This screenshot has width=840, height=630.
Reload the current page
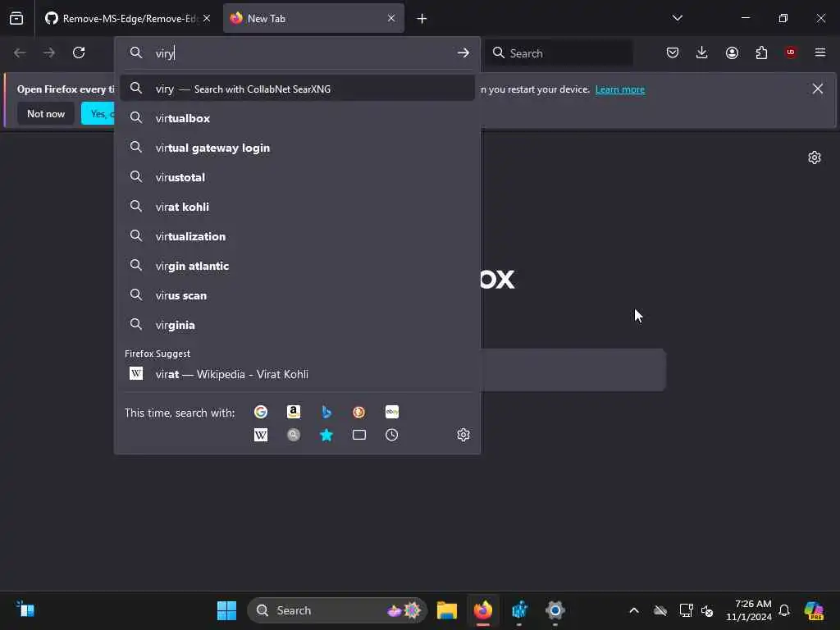pos(79,52)
